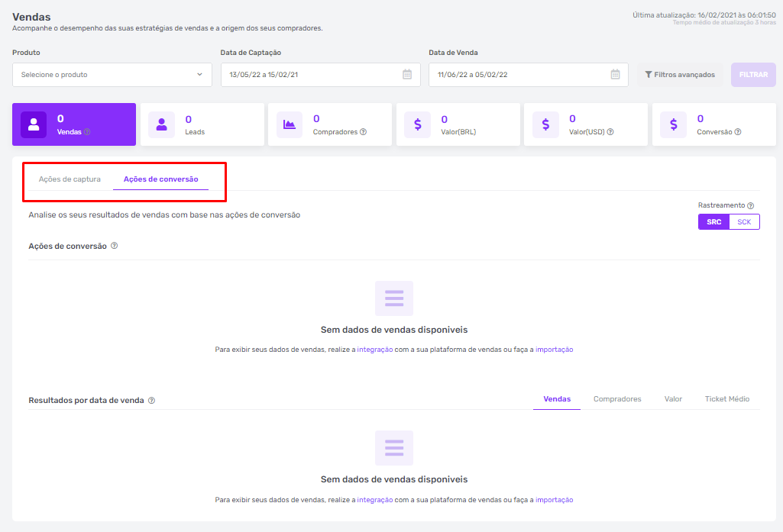
Task: Click the chevron arrow in Selecione o produto
Action: click(199, 74)
